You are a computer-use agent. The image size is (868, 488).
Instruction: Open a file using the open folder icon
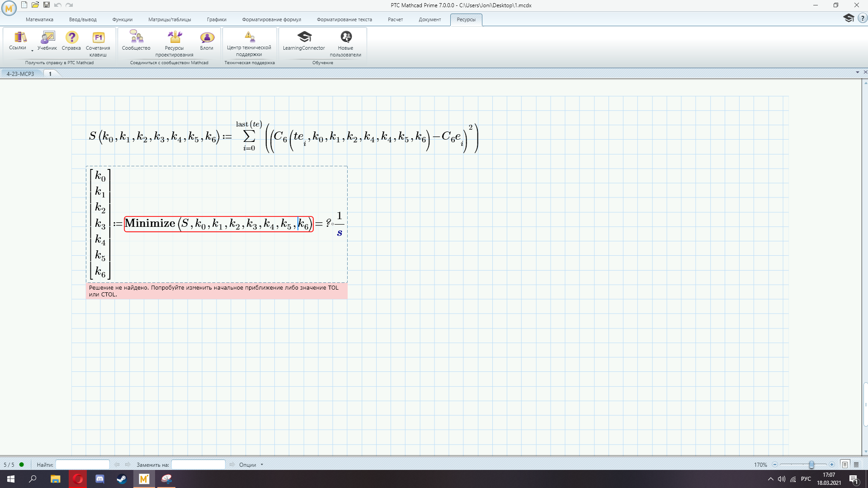(35, 5)
